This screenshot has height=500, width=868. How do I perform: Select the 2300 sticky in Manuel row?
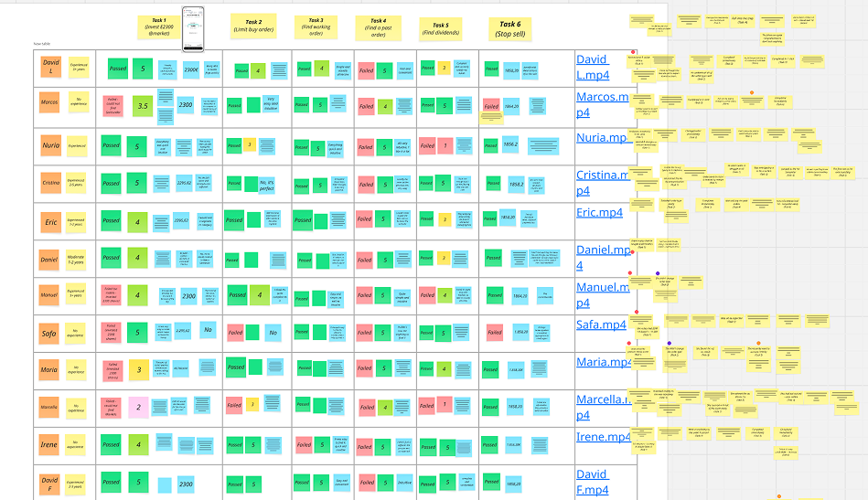pyautogui.click(x=188, y=296)
